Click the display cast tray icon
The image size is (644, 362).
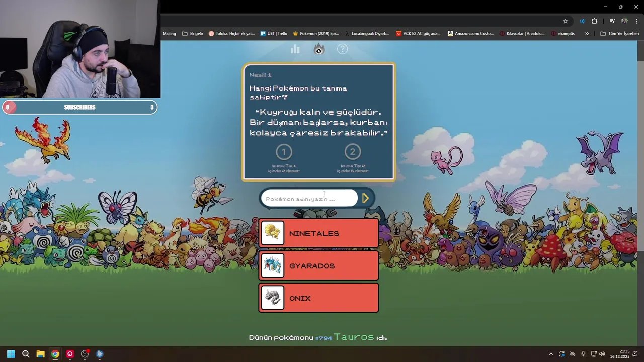594,354
